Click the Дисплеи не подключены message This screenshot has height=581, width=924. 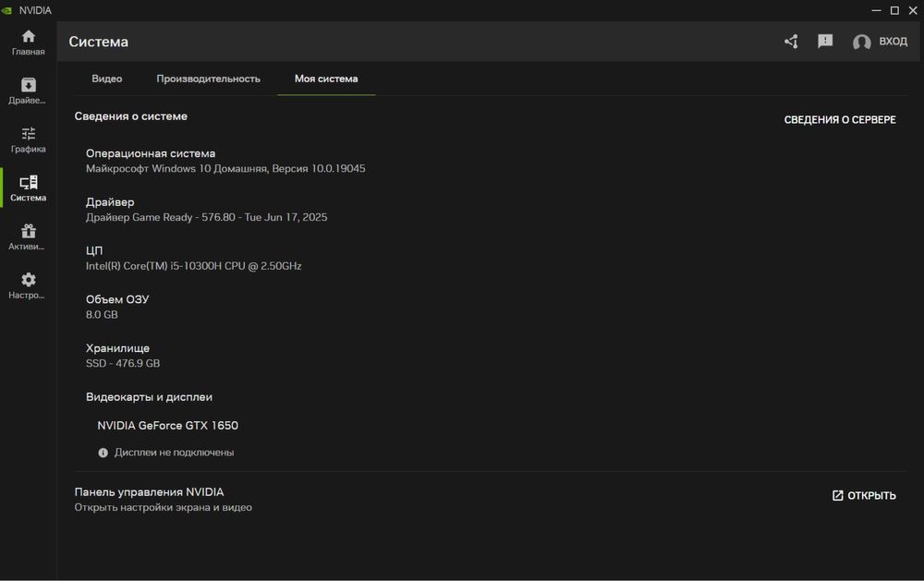174,453
